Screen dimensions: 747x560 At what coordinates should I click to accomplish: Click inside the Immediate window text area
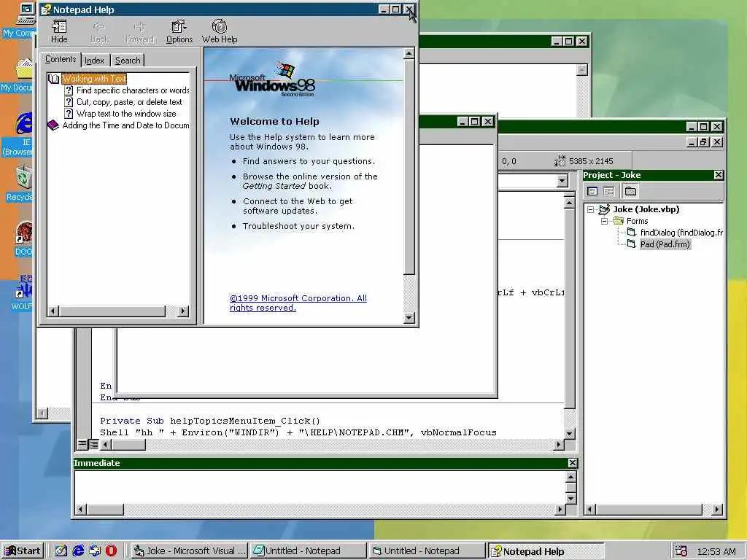[320, 486]
